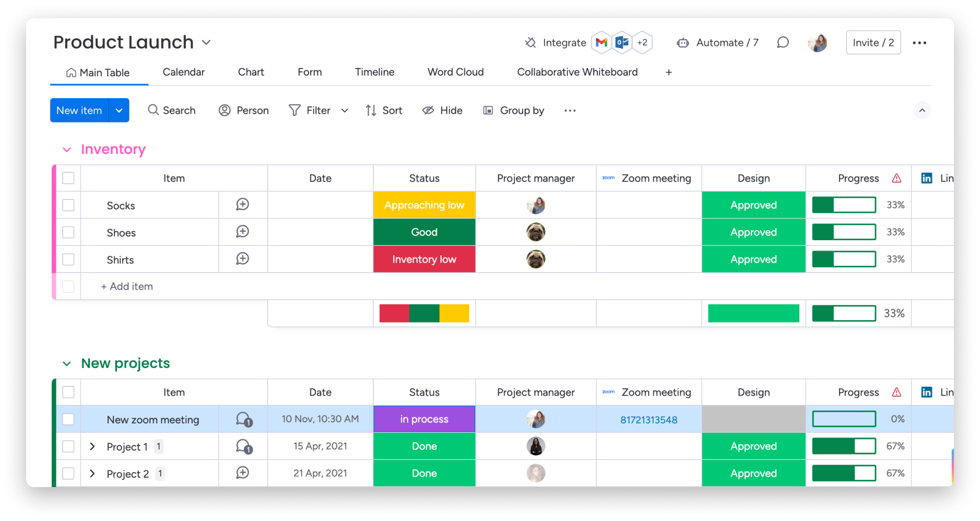
Task: Click the Automate robot icon
Action: point(683,43)
